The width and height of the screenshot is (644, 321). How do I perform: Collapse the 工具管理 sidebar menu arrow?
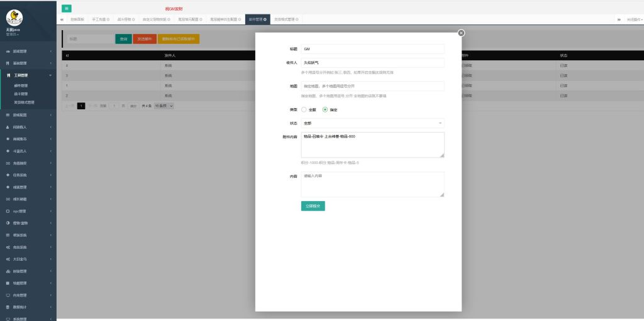point(50,75)
